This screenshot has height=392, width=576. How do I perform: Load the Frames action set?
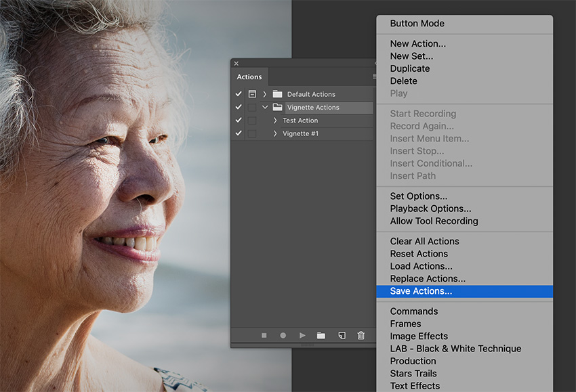pyautogui.click(x=465, y=324)
